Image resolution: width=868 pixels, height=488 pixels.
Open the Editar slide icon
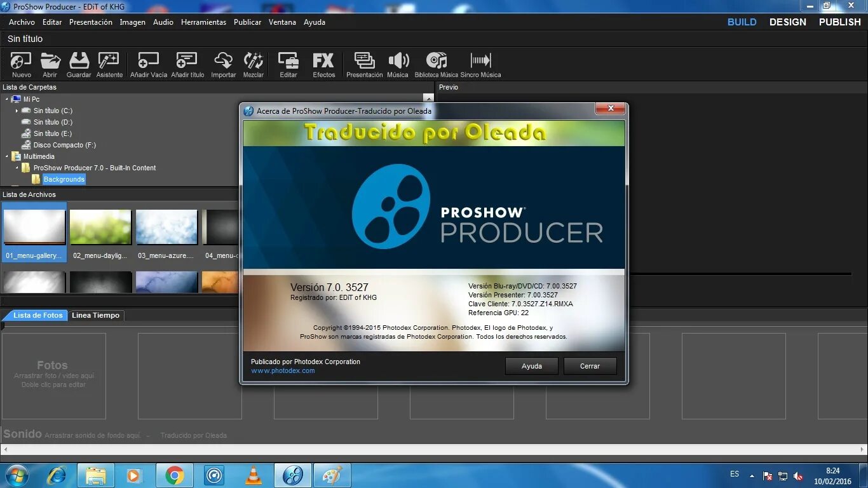288,64
